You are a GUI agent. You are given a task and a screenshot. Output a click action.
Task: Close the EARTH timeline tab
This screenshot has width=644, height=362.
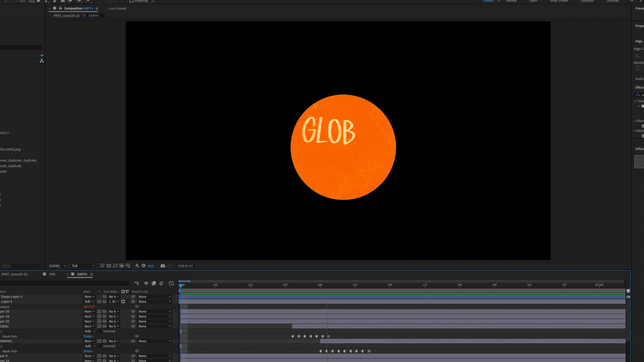68,274
